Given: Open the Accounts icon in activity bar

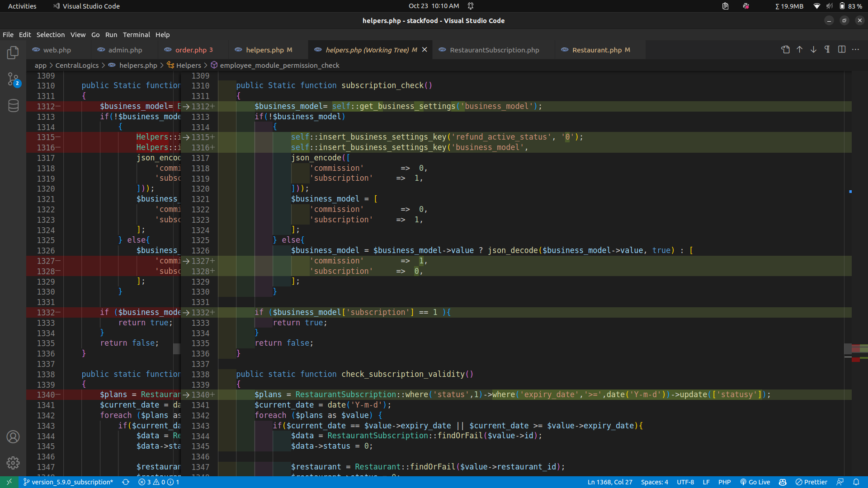Looking at the screenshot, I should (x=13, y=436).
